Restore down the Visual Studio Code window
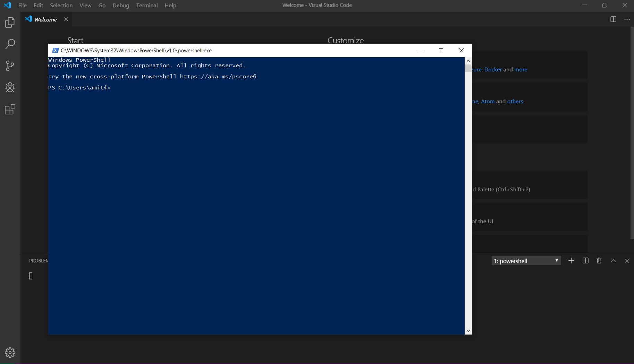 click(x=605, y=5)
